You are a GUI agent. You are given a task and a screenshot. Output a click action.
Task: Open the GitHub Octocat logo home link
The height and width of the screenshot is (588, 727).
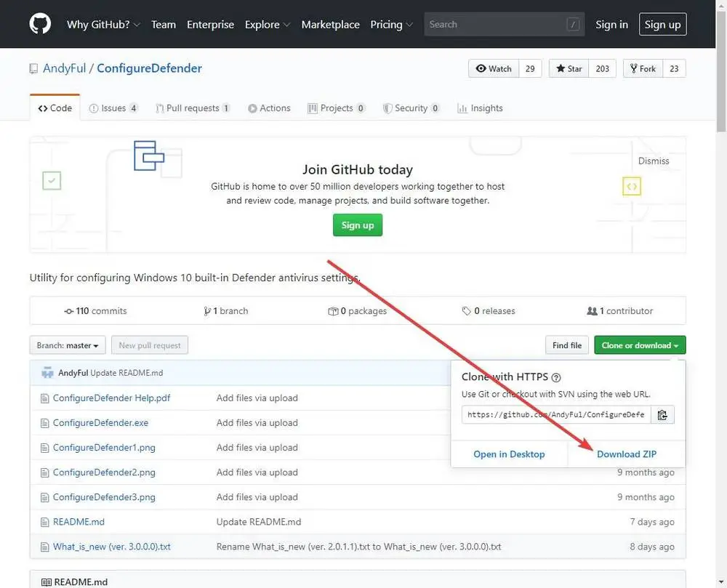40,24
